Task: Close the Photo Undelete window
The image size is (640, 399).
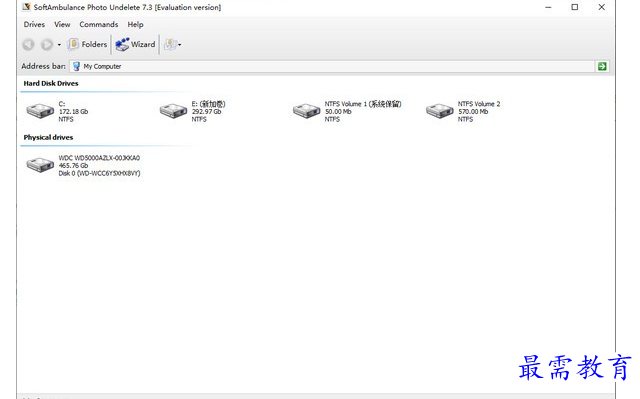Action: 602,7
